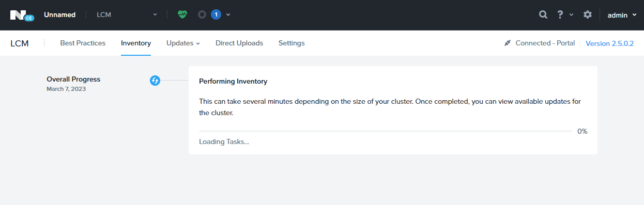Open the LCM Settings tab
644x205 pixels.
292,43
